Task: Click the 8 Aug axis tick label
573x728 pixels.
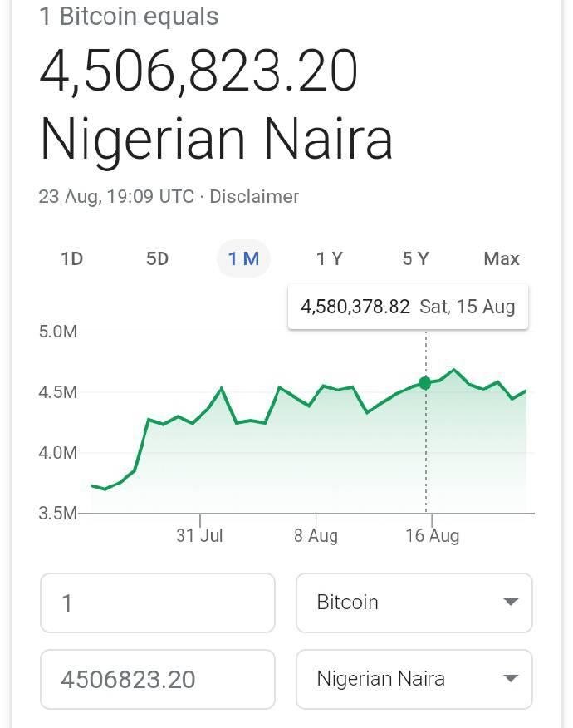Action: (x=316, y=535)
